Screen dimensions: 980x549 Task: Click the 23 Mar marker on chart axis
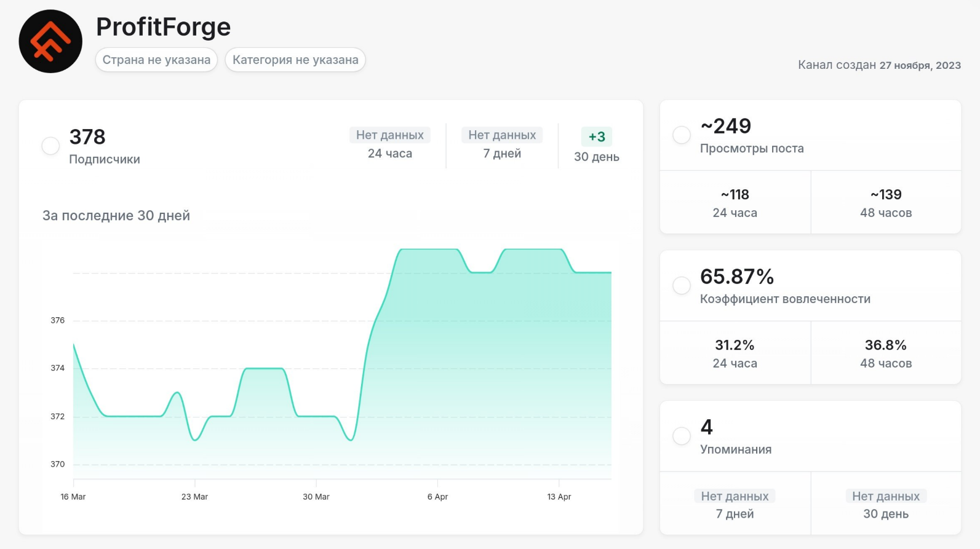[194, 497]
